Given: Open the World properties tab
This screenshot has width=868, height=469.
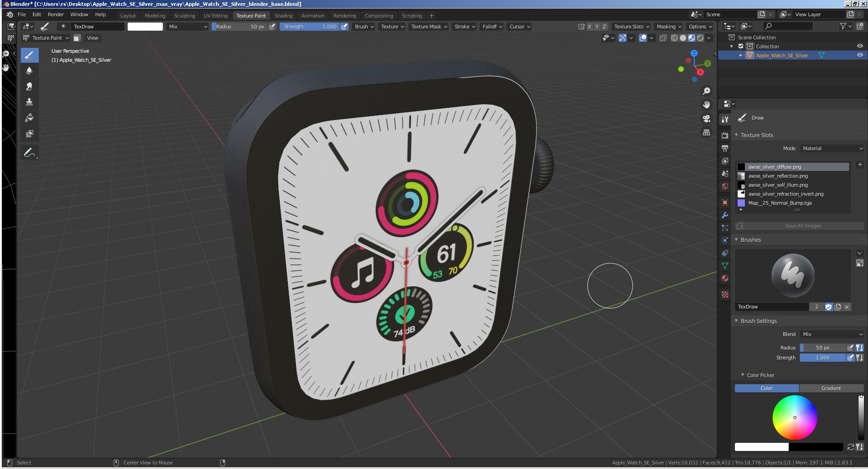Looking at the screenshot, I should click(725, 186).
